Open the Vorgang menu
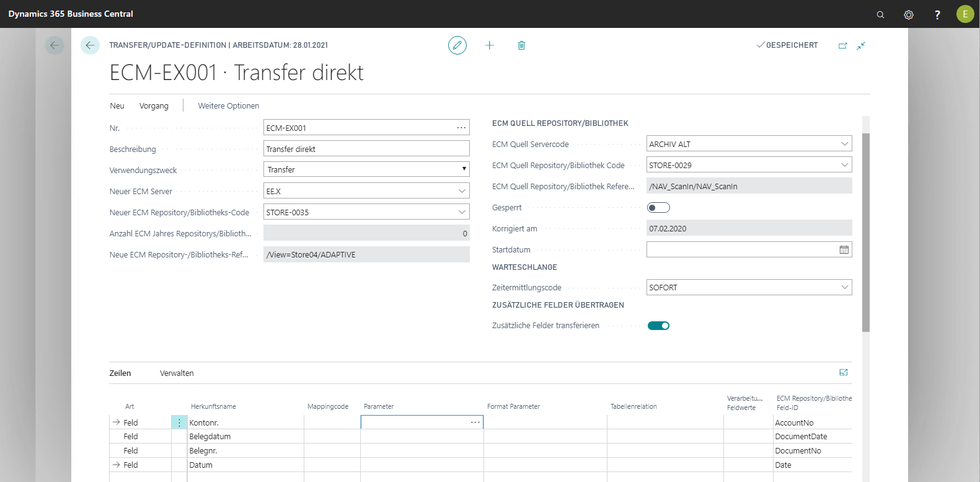This screenshot has height=482, width=980. tap(154, 106)
